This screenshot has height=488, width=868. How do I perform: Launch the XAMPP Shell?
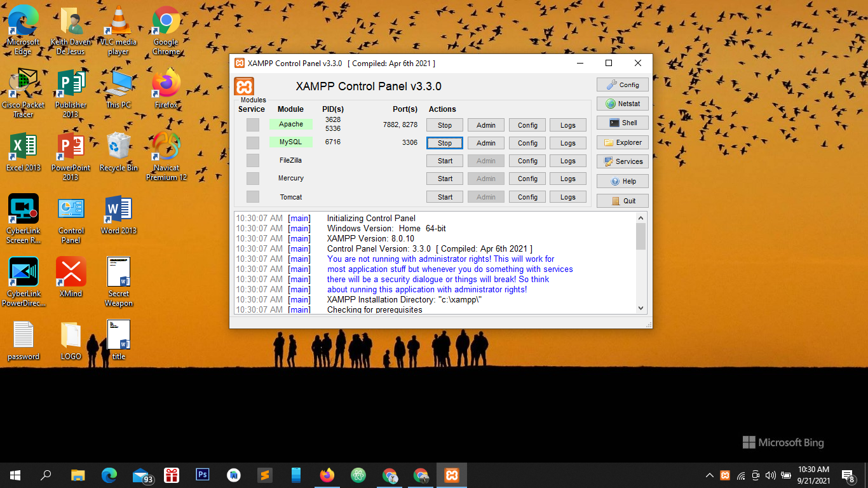(x=622, y=123)
